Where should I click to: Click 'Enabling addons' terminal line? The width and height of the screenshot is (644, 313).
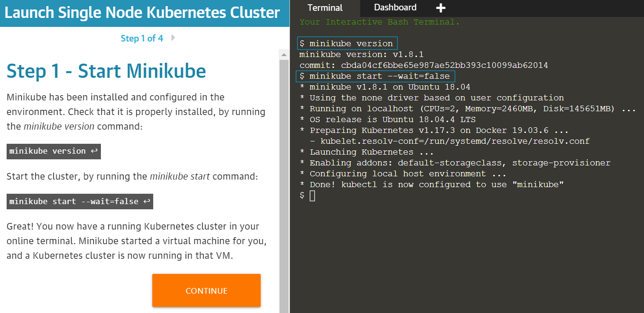(x=455, y=163)
